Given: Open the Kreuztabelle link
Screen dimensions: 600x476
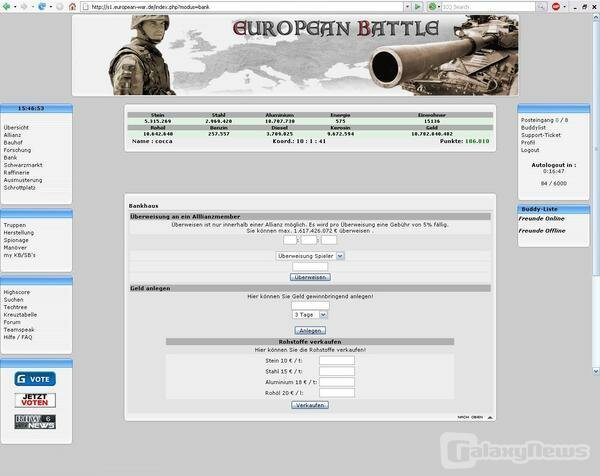Looking at the screenshot, I should [20, 315].
